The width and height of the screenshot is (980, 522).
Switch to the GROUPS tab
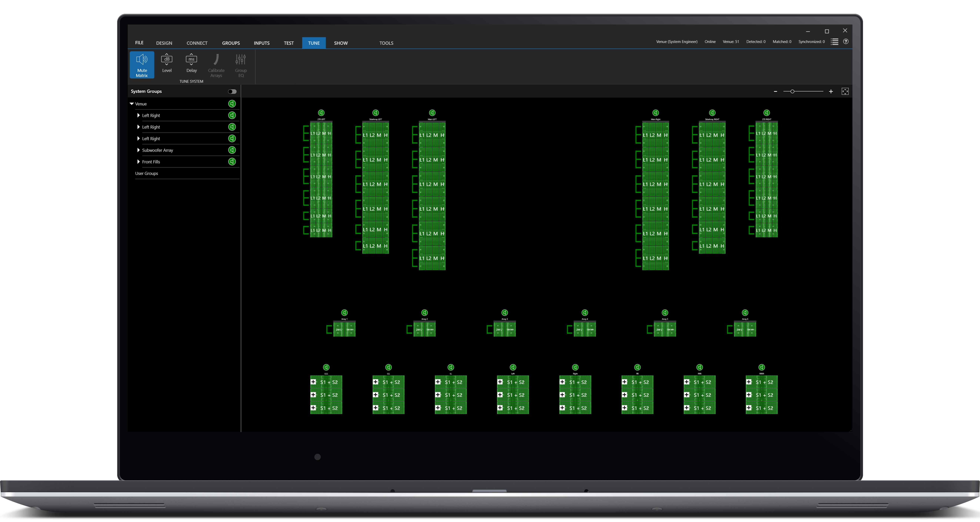pyautogui.click(x=231, y=43)
